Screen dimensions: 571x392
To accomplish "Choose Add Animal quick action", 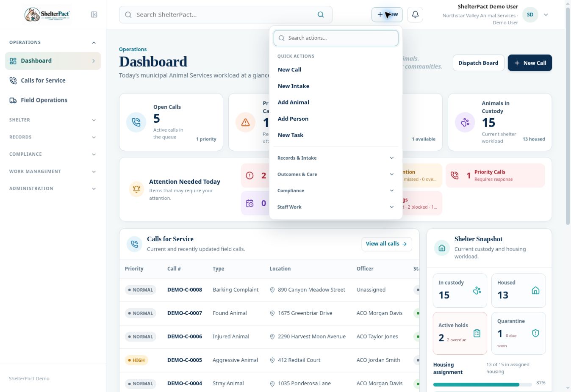I will tap(335, 102).
